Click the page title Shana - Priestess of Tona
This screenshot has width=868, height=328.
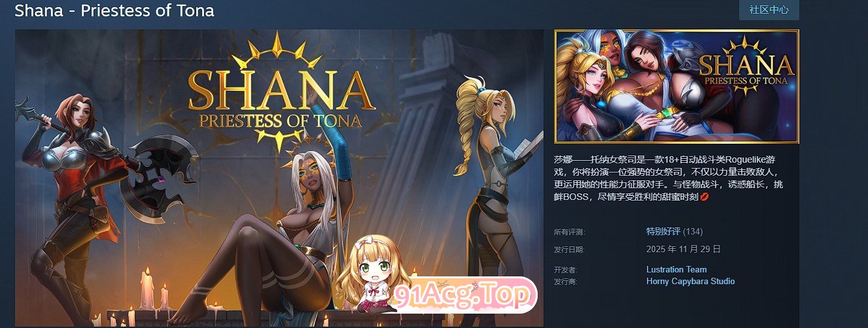114,10
